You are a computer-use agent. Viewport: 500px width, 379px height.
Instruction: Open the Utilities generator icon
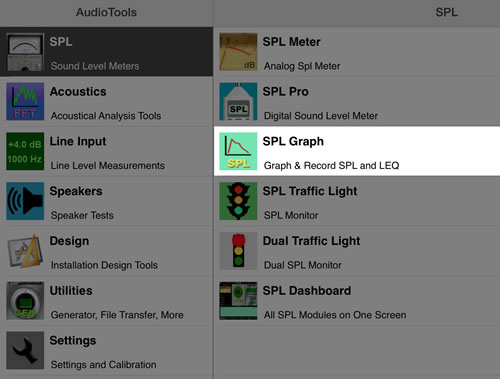pyautogui.click(x=25, y=301)
